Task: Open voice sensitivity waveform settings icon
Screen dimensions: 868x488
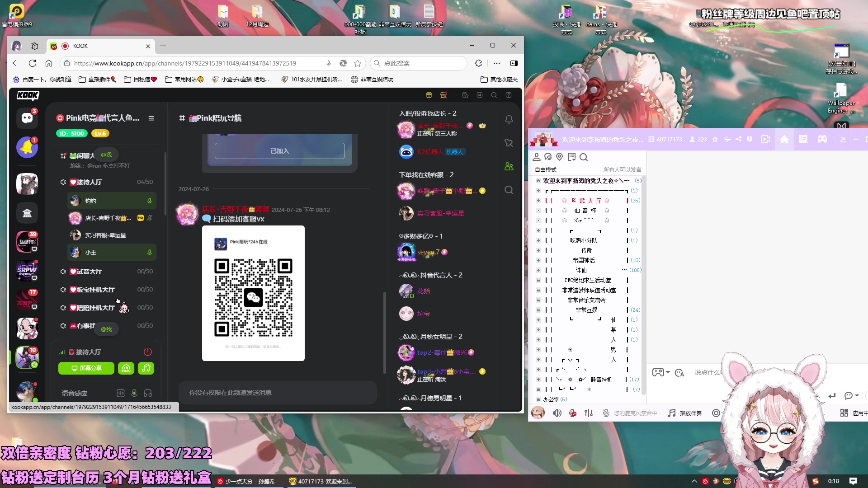Action: pos(121,393)
